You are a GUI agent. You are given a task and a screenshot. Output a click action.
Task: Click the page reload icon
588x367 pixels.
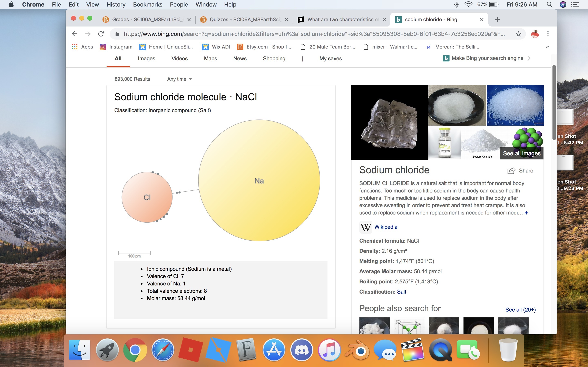point(101,34)
